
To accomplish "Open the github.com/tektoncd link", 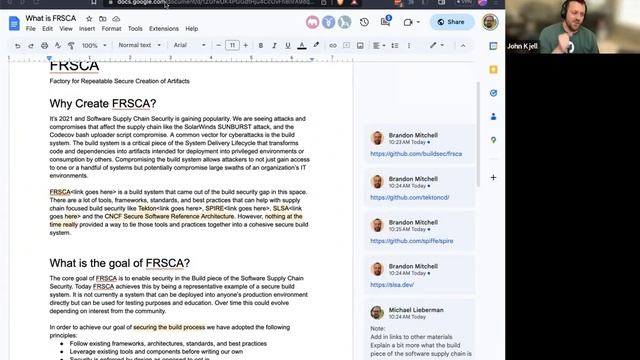I will point(409,198).
